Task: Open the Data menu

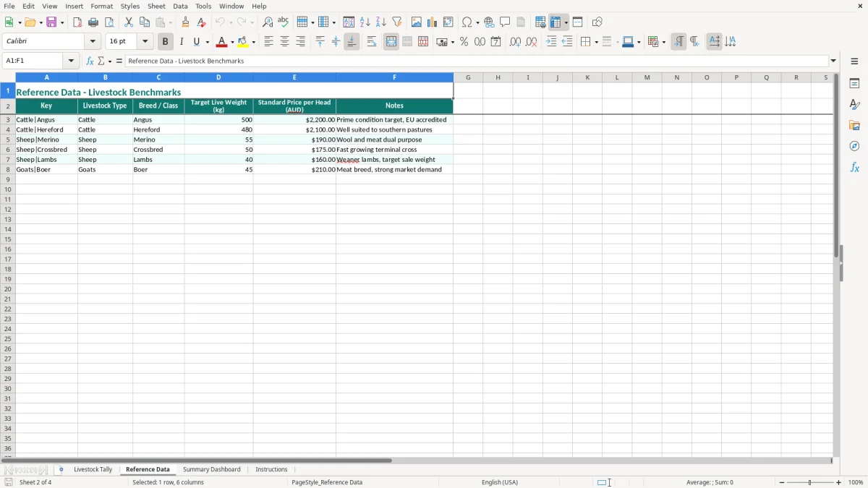Action: click(180, 6)
